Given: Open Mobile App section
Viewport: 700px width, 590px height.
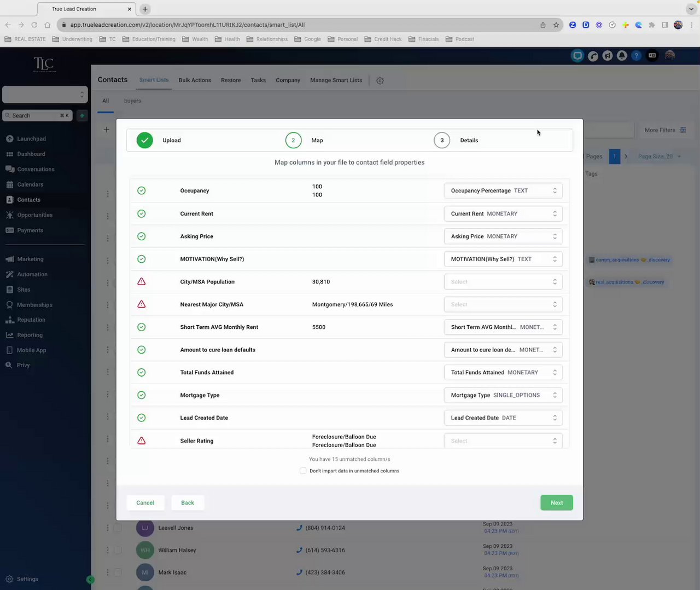Looking at the screenshot, I should point(26,350).
